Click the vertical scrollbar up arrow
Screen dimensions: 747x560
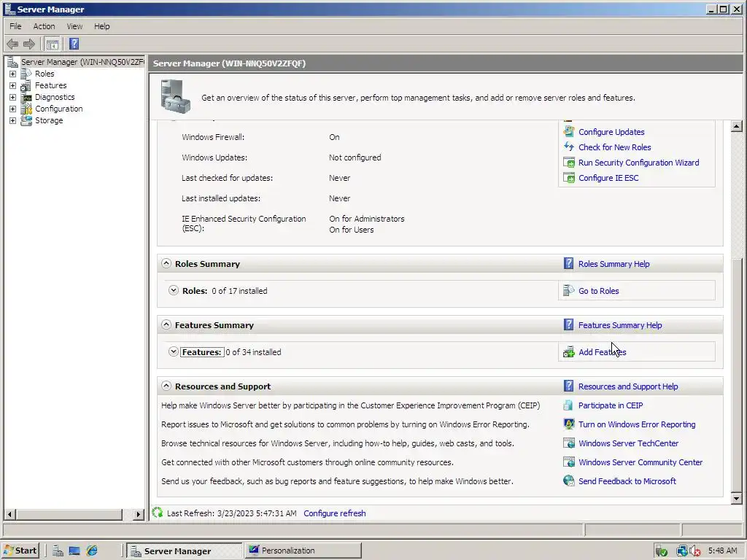click(736, 126)
